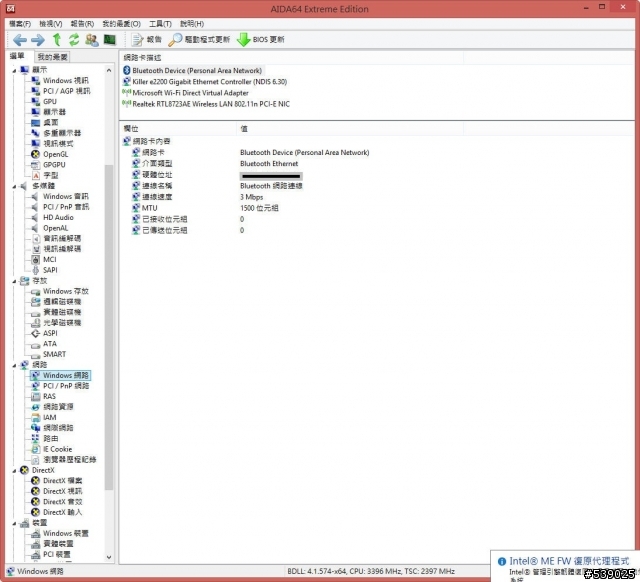Click the green monitor toolbar icon
Viewport: 640px width, 582px height.
coord(109,40)
